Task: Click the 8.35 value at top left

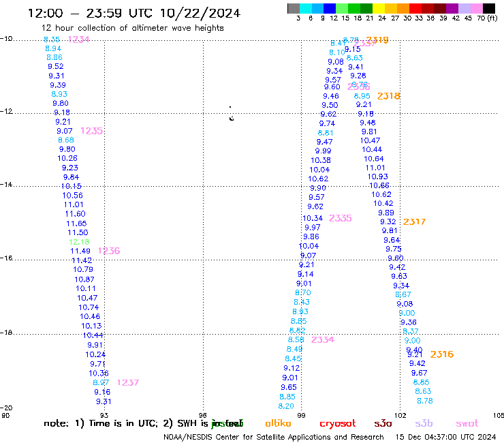Action: pyautogui.click(x=52, y=40)
